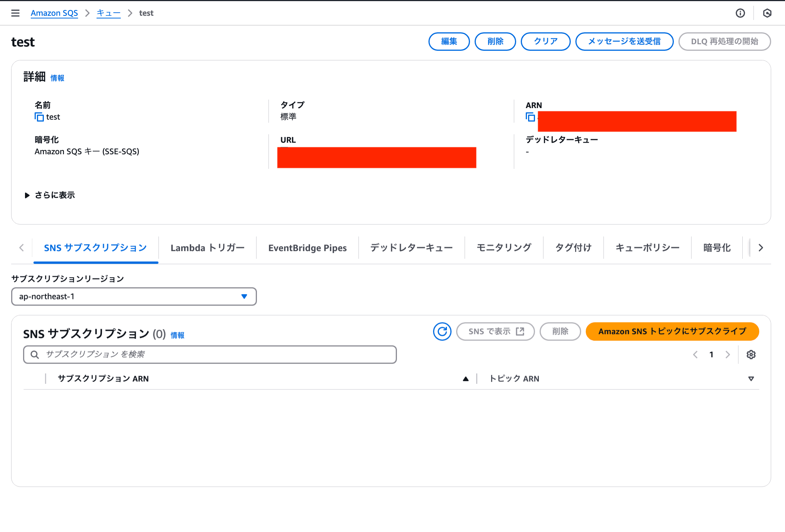Open the hamburger navigation menu
The height and width of the screenshot is (532, 785).
click(15, 13)
